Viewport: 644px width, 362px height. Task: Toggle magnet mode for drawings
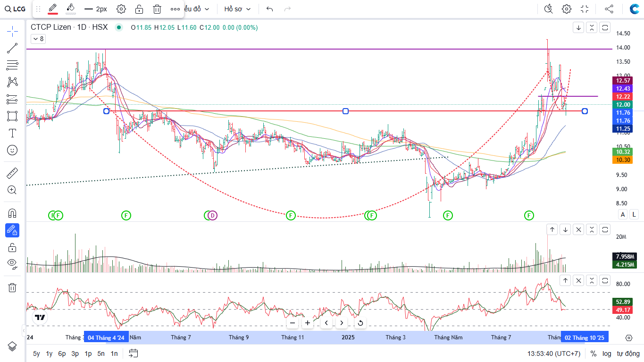click(x=12, y=213)
